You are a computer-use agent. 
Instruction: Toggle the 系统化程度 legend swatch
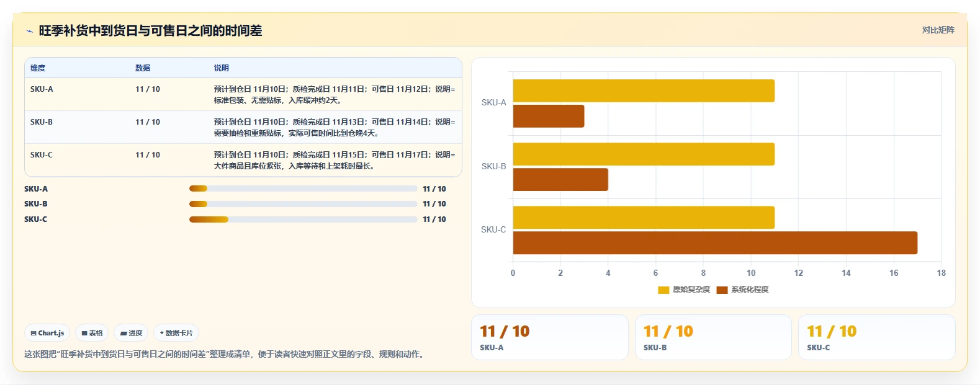tap(722, 290)
